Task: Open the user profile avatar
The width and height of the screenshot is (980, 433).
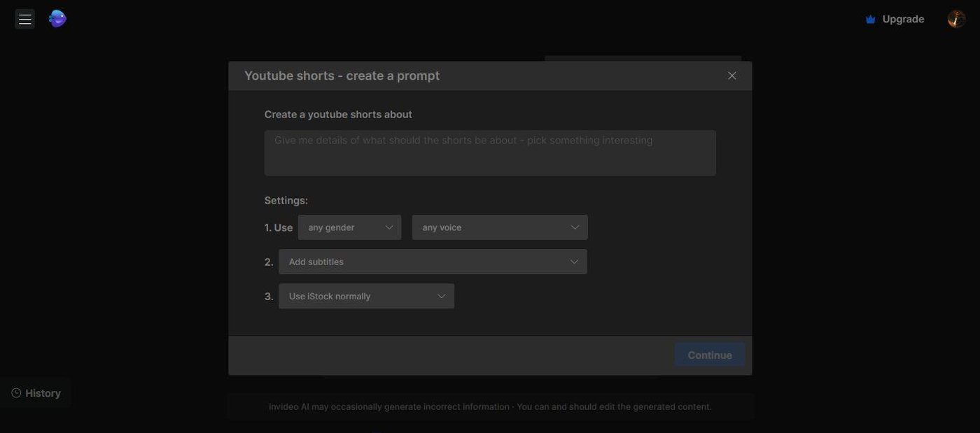Action: 956,19
